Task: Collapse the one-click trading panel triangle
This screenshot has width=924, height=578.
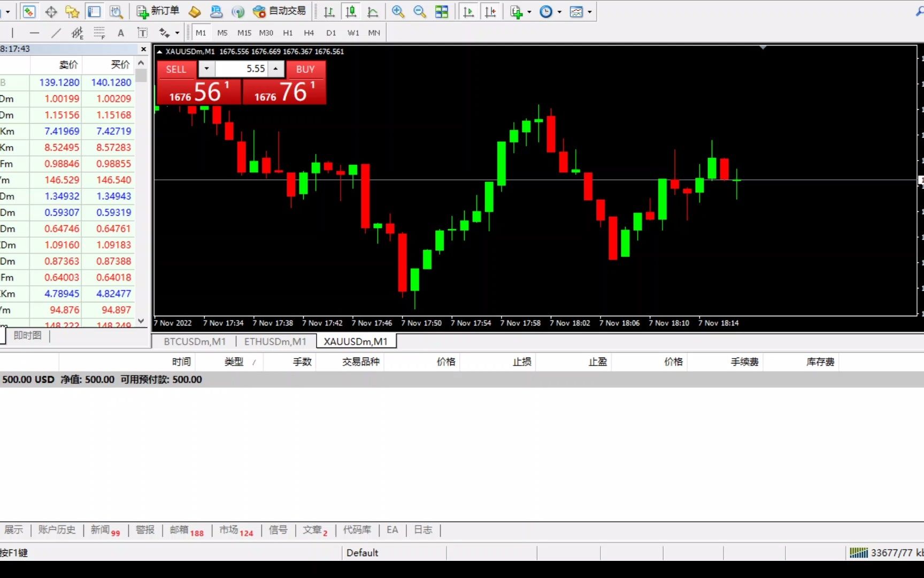Action: [159, 52]
